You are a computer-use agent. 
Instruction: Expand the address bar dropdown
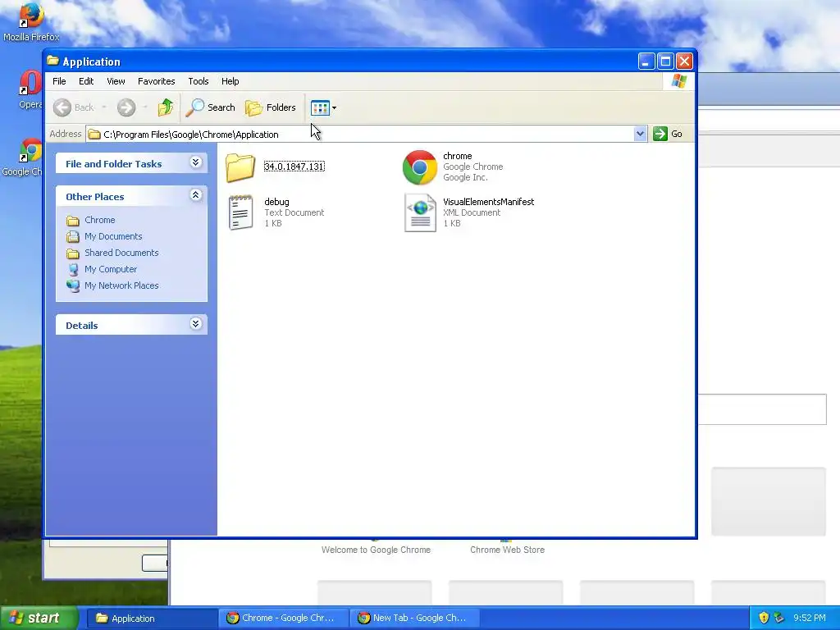(640, 134)
